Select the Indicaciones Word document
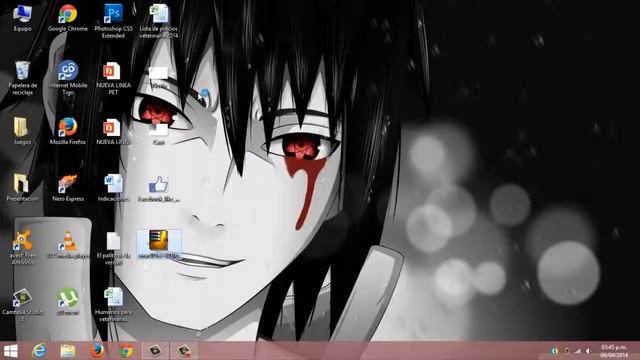This screenshot has width=640, height=360. 113,188
